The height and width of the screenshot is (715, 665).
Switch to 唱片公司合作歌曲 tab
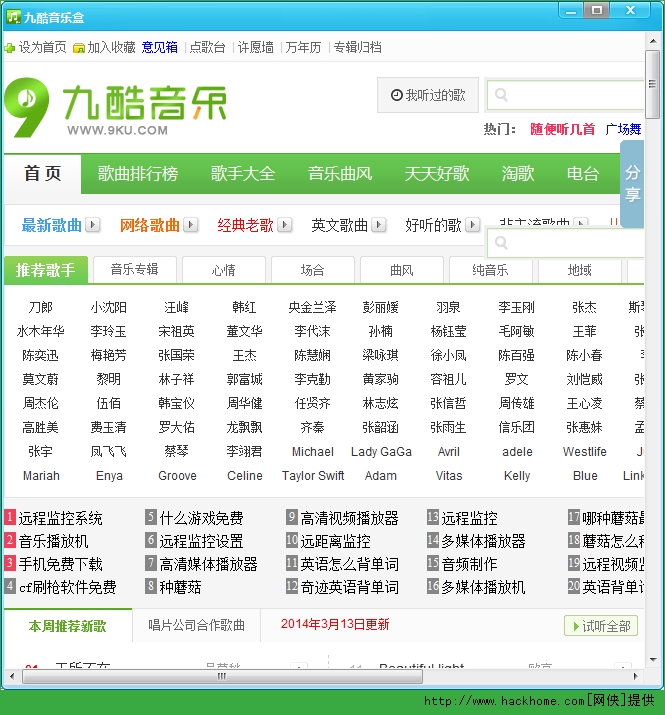(x=196, y=625)
